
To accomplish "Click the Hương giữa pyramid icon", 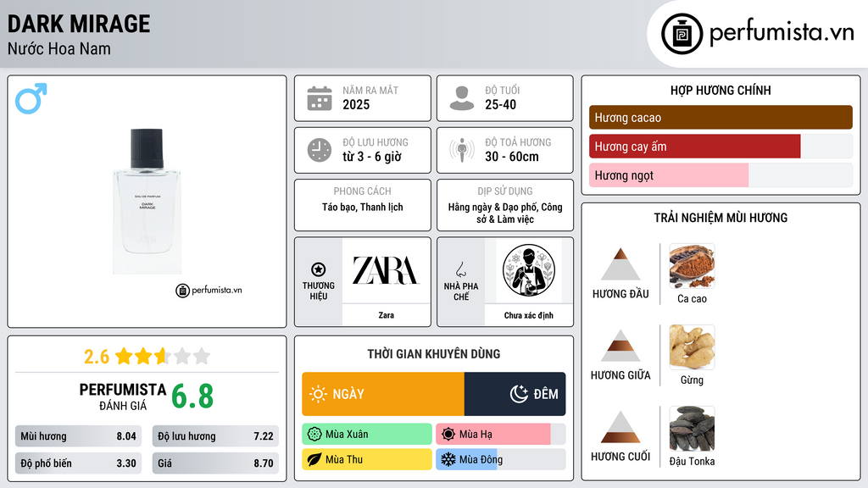I will [620, 346].
